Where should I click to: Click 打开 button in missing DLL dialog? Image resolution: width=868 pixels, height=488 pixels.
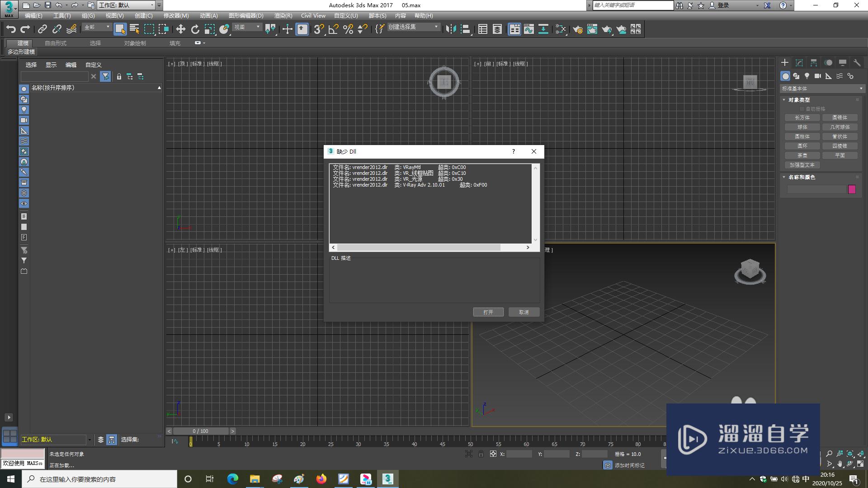pyautogui.click(x=488, y=312)
